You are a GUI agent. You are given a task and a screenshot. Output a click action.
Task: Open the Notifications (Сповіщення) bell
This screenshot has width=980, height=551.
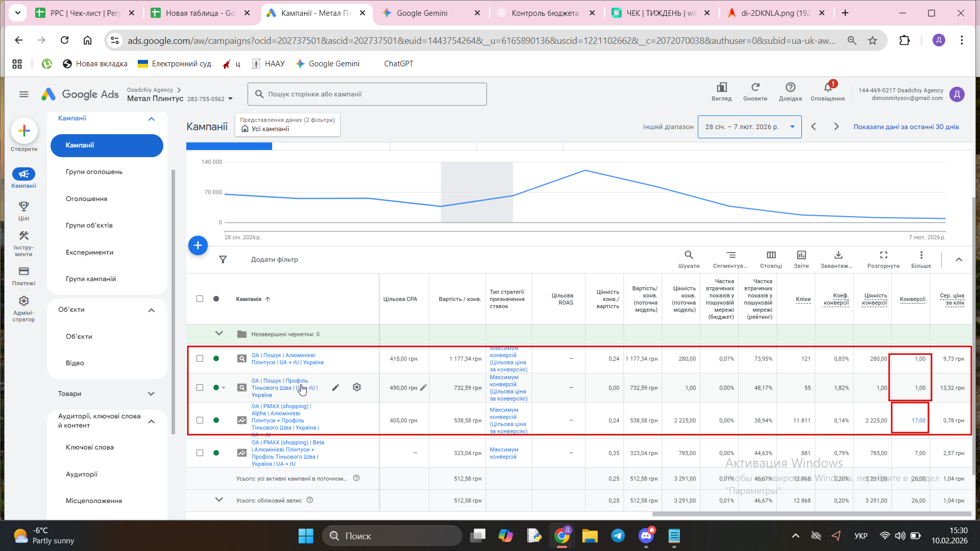(x=827, y=88)
